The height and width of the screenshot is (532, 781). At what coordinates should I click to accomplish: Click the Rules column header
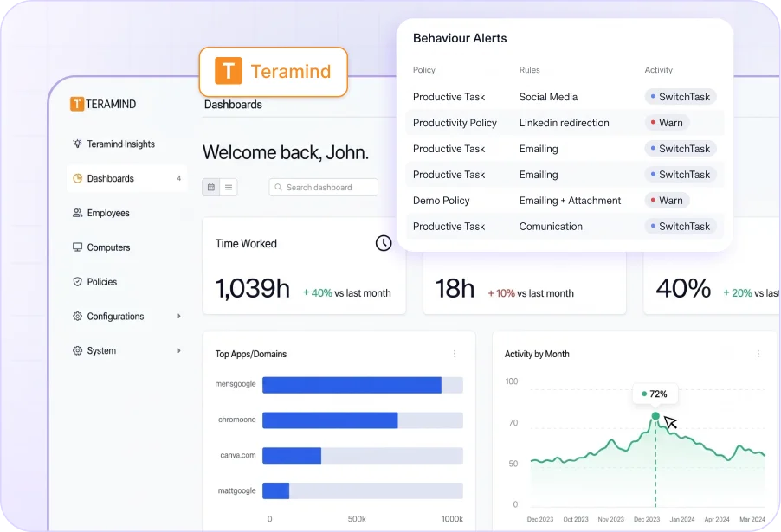(529, 70)
